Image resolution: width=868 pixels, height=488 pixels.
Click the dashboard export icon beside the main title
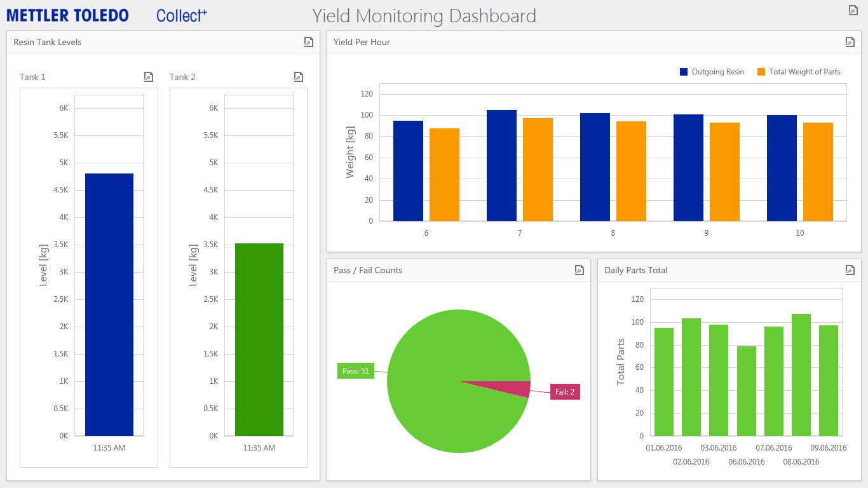click(x=853, y=10)
